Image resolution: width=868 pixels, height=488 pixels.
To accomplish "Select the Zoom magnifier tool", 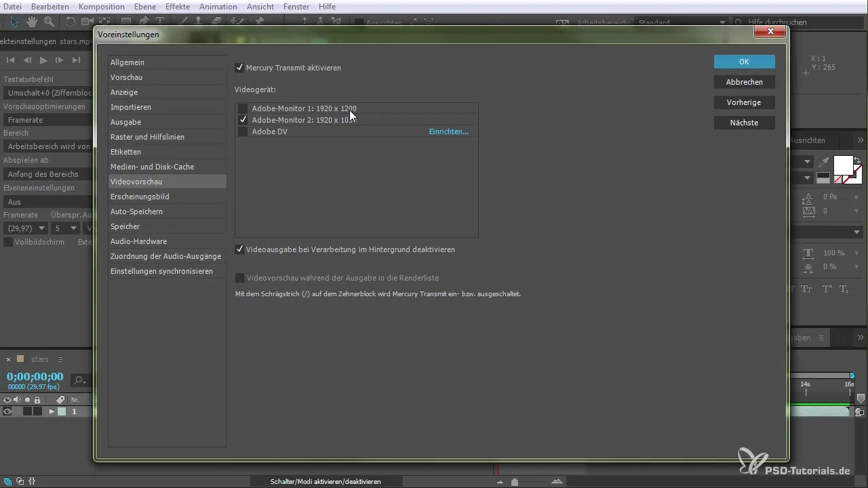I will click(x=49, y=22).
